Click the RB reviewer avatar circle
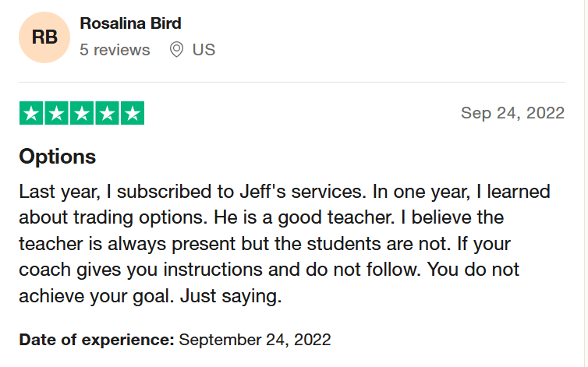588x367 pixels. coord(44,37)
